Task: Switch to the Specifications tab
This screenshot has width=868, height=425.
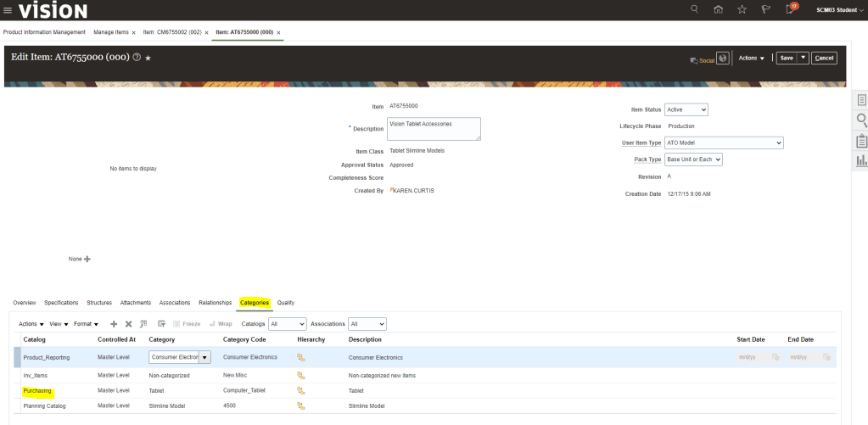Action: [x=61, y=302]
